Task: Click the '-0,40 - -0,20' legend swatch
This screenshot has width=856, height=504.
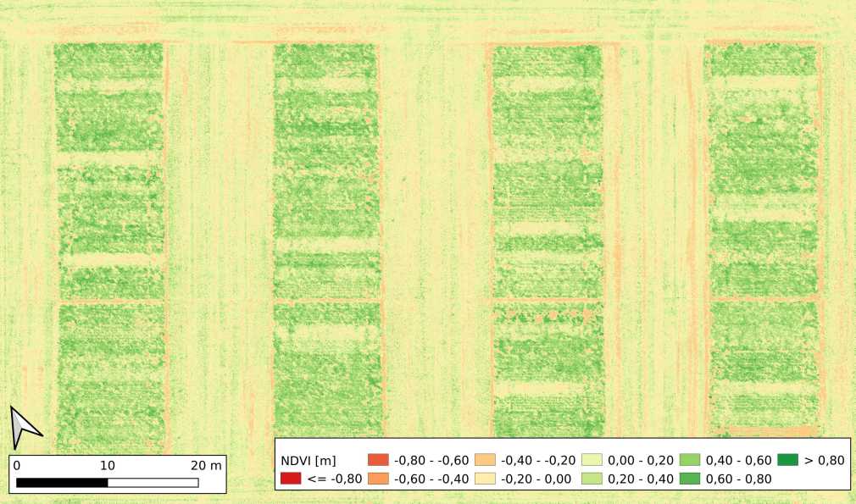Action: click(486, 460)
